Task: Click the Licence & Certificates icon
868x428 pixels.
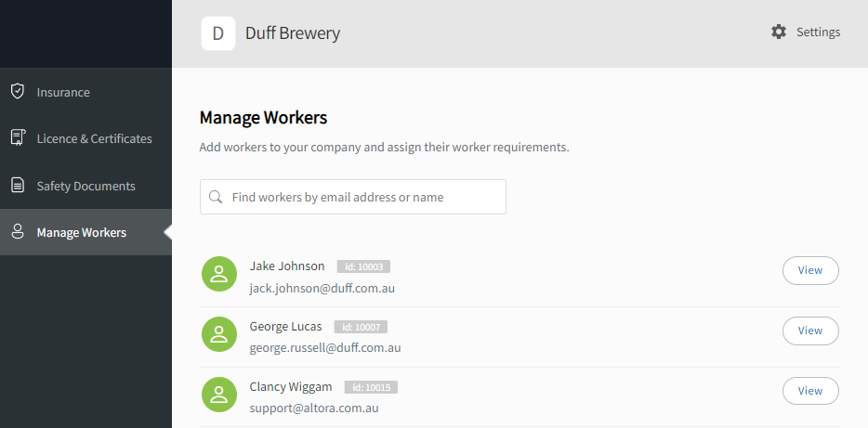Action: pyautogui.click(x=17, y=138)
